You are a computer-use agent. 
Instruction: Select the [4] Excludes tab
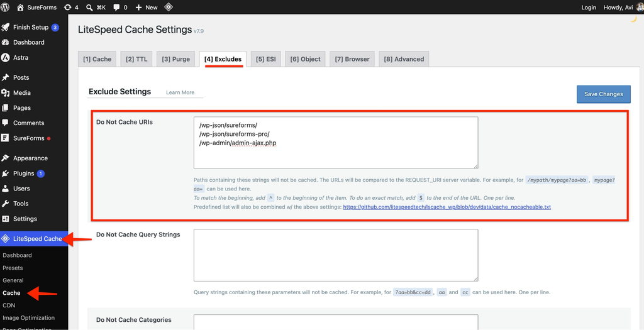223,59
